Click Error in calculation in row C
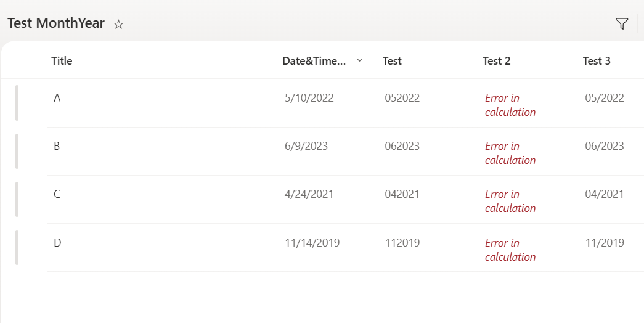 [510, 201]
